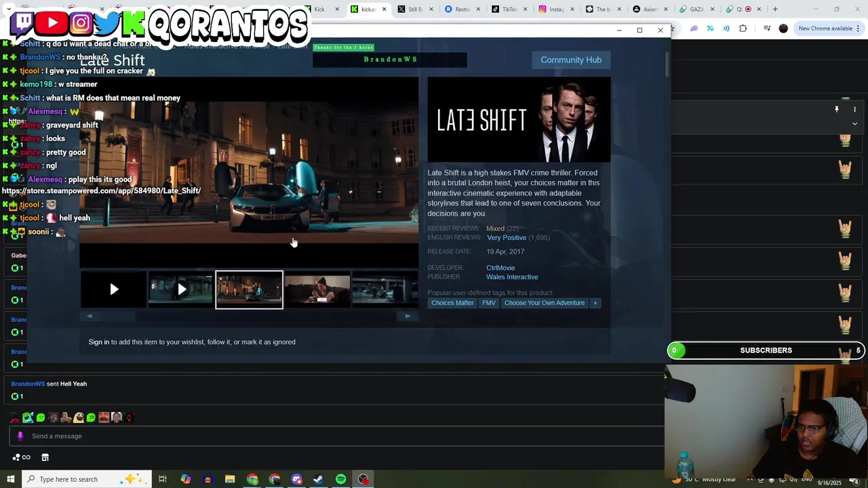
Task: Click the Windows Start button
Action: (10, 479)
